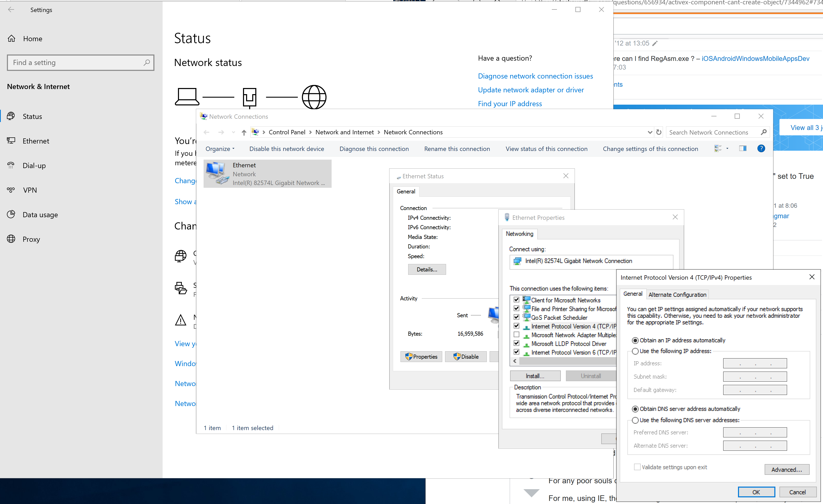Click into Search Network Connections field
The width and height of the screenshot is (823, 504).
click(x=711, y=133)
